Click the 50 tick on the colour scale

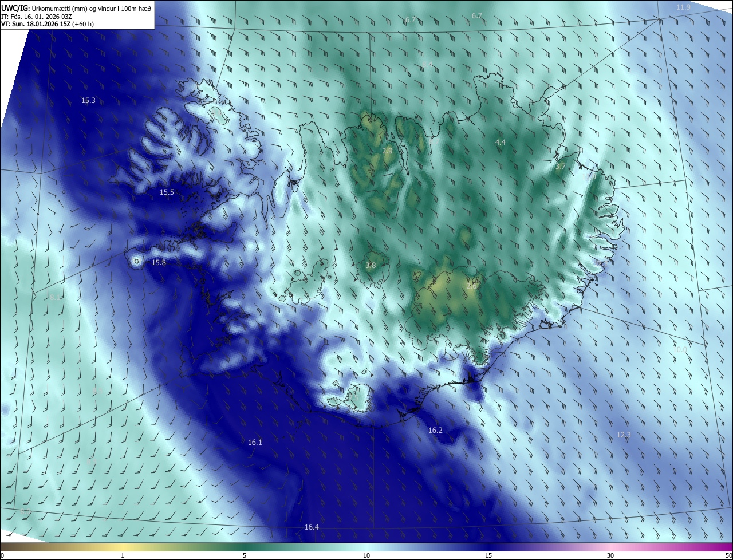[x=728, y=556]
